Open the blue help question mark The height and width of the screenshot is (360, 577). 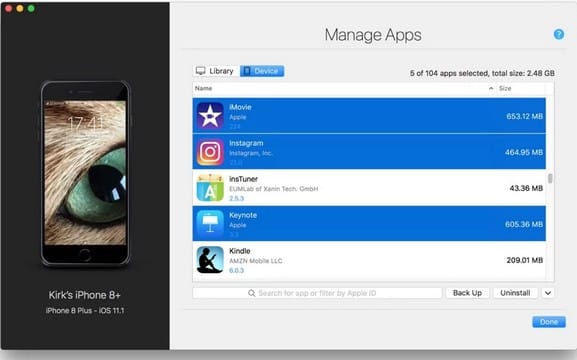pyautogui.click(x=559, y=34)
